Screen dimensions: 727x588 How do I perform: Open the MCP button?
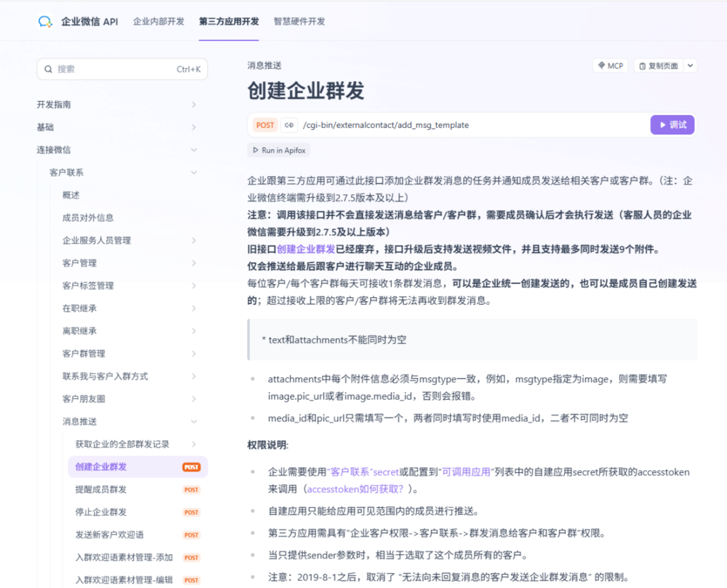pos(610,66)
